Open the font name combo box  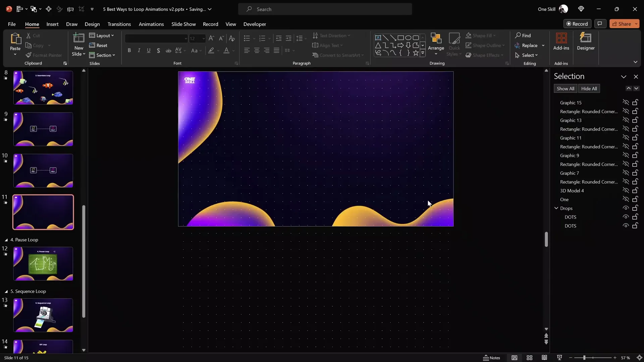click(x=156, y=39)
